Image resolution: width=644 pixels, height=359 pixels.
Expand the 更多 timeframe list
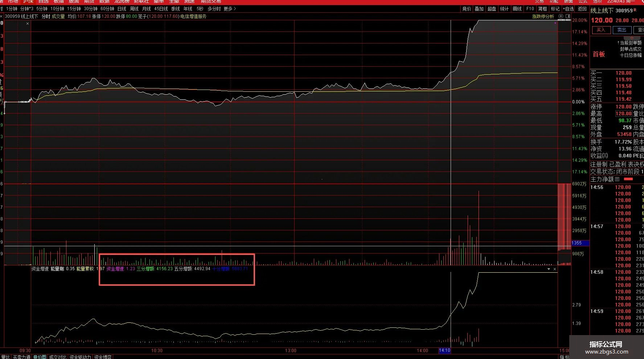230,9
